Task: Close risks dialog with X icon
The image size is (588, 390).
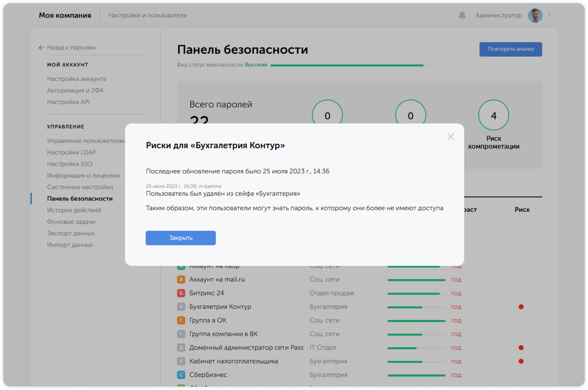Action: pos(451,137)
